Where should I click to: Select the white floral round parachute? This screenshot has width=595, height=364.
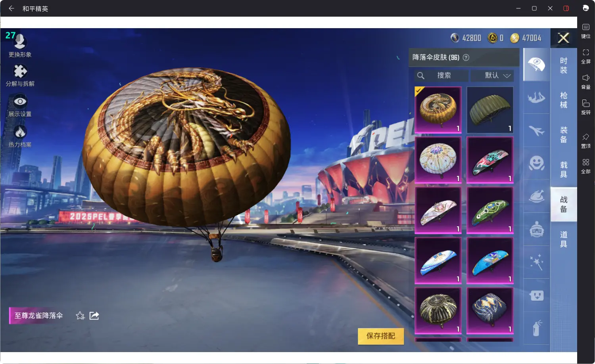coord(438,160)
